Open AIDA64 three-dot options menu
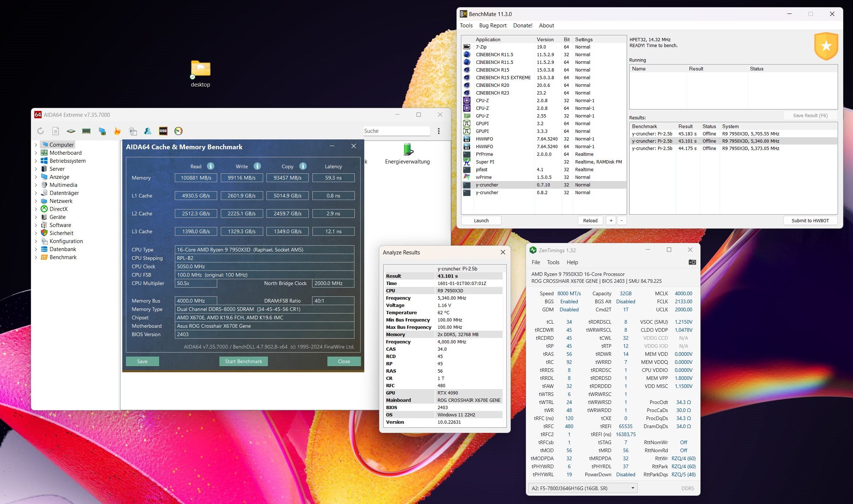The width and height of the screenshot is (853, 504). [438, 131]
